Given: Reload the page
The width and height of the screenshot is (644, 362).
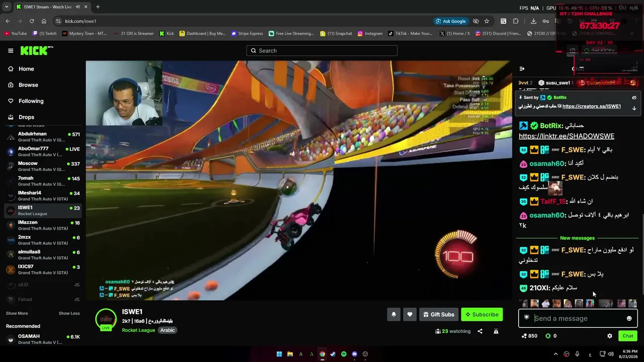Looking at the screenshot, I should click(32, 21).
